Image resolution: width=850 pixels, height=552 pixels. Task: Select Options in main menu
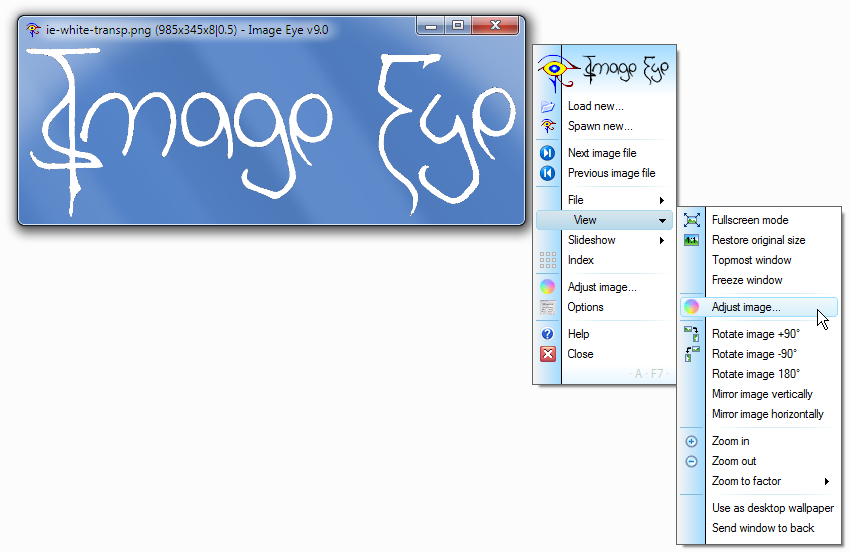coord(585,307)
